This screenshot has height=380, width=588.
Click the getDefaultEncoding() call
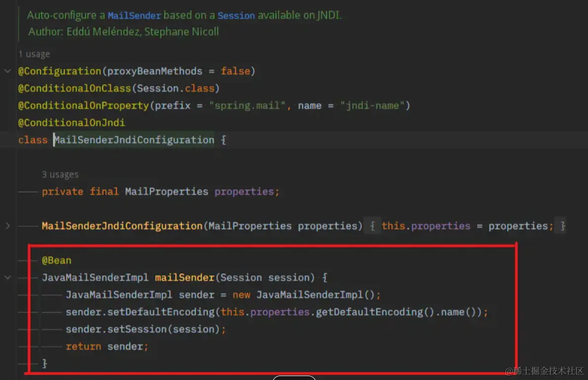(x=375, y=312)
